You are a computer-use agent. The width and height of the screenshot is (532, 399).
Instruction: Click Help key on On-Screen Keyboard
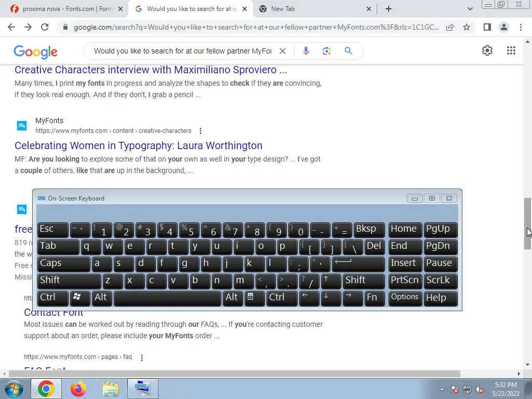point(441,298)
